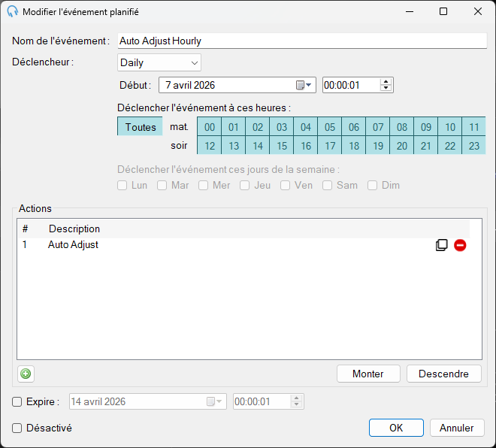
Task: Increase the Début time with up arrow
Action: pos(386,82)
